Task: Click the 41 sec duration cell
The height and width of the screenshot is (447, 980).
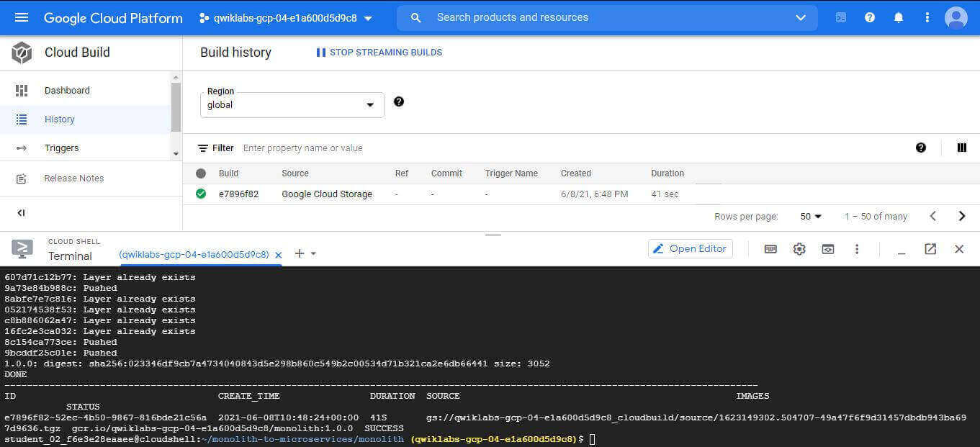Action: 665,194
